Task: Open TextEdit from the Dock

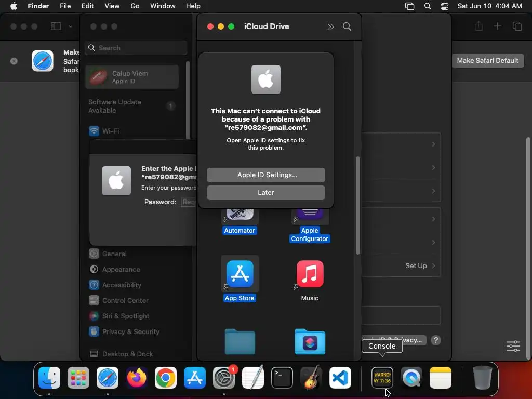Action: [253, 378]
